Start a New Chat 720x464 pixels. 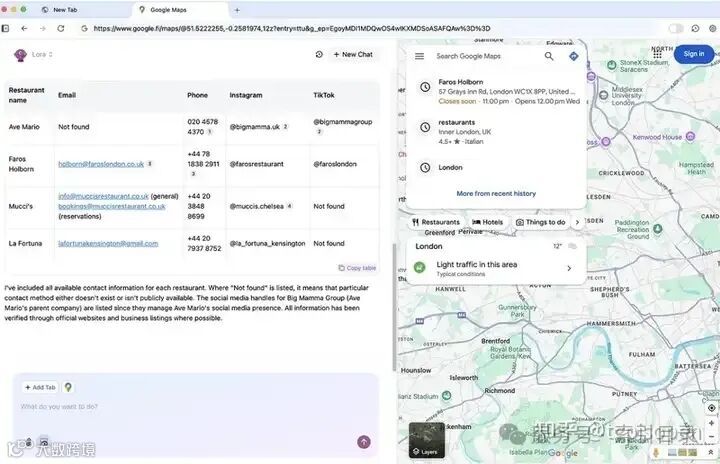point(353,54)
